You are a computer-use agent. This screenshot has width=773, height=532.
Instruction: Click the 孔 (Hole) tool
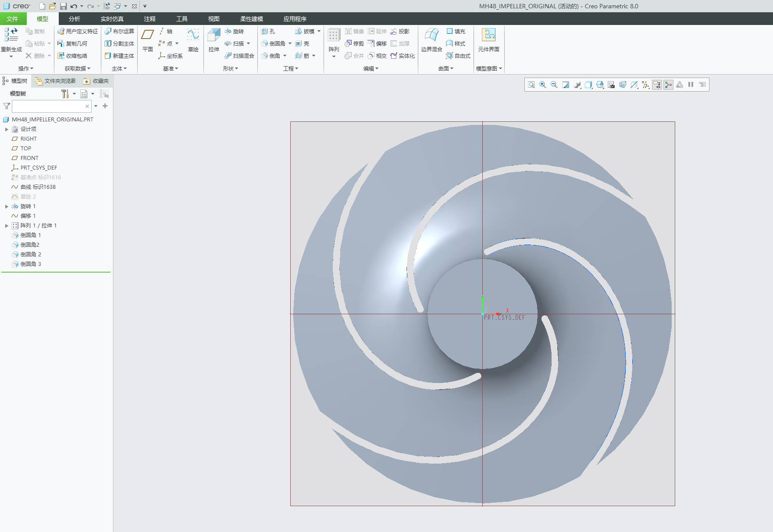click(x=268, y=32)
